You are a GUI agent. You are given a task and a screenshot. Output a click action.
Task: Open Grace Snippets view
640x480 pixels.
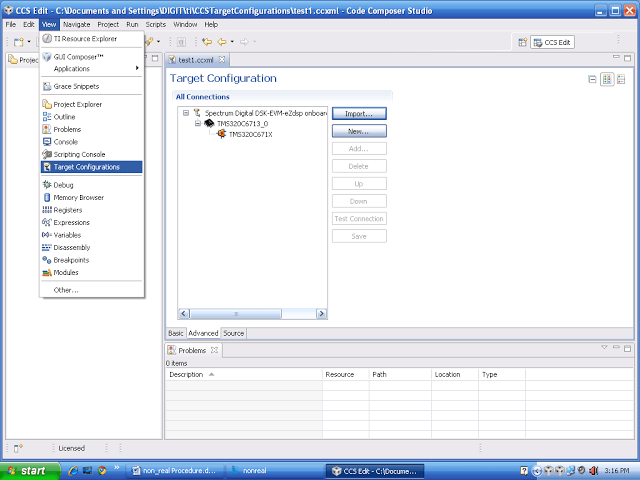pos(91,86)
